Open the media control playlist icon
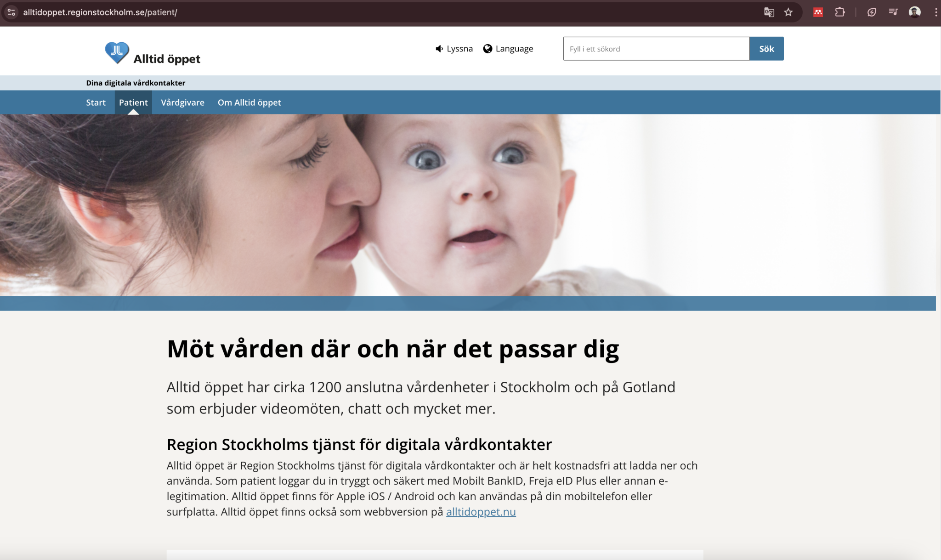The image size is (941, 560). [x=893, y=12]
